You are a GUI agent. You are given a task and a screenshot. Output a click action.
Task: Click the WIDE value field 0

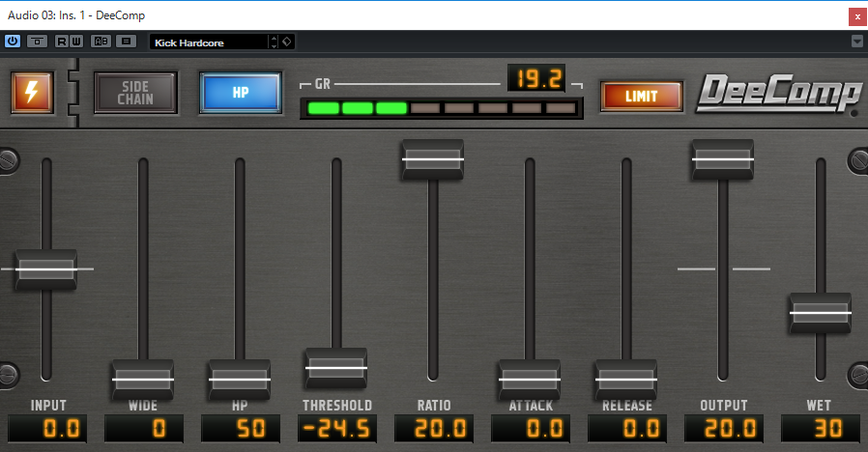[x=144, y=429]
